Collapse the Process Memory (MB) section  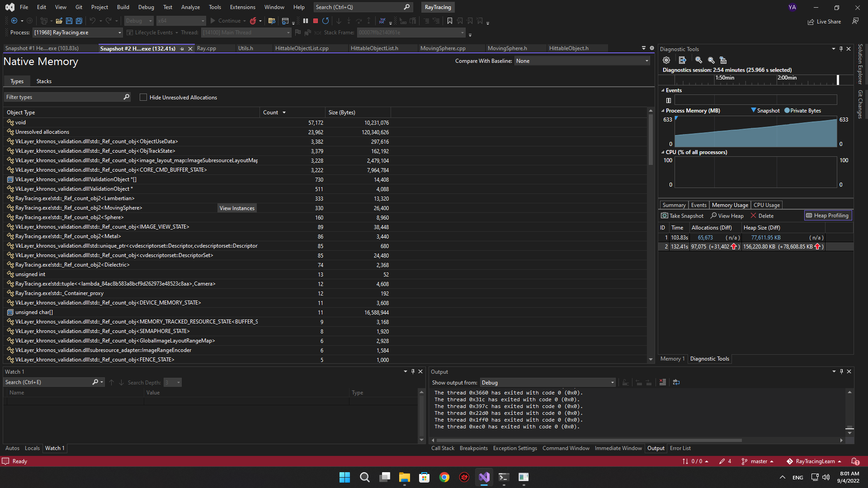coord(663,111)
